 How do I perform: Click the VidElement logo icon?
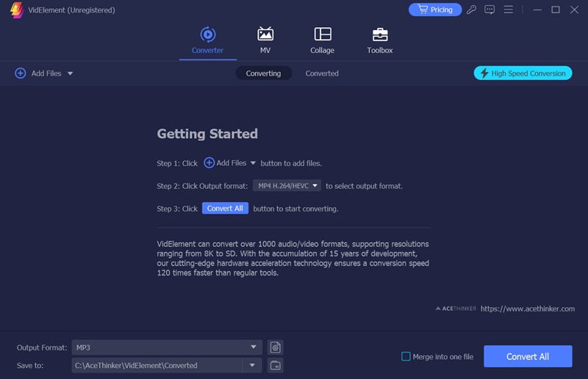pos(16,10)
